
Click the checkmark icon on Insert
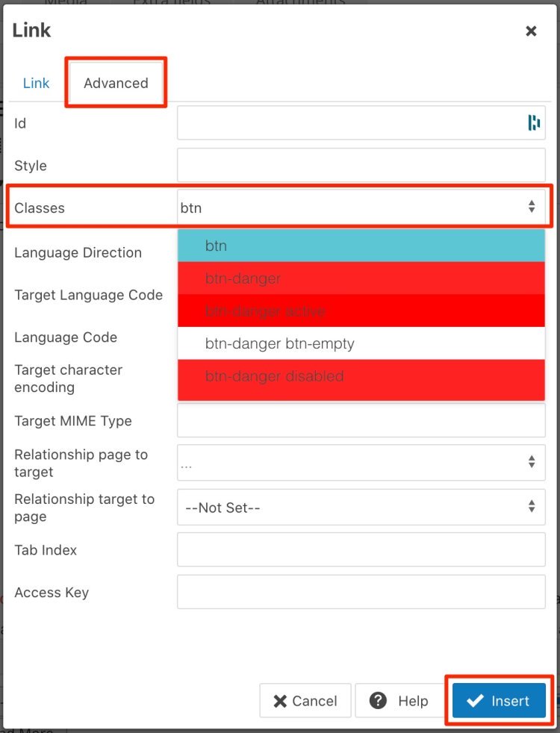pyautogui.click(x=475, y=700)
